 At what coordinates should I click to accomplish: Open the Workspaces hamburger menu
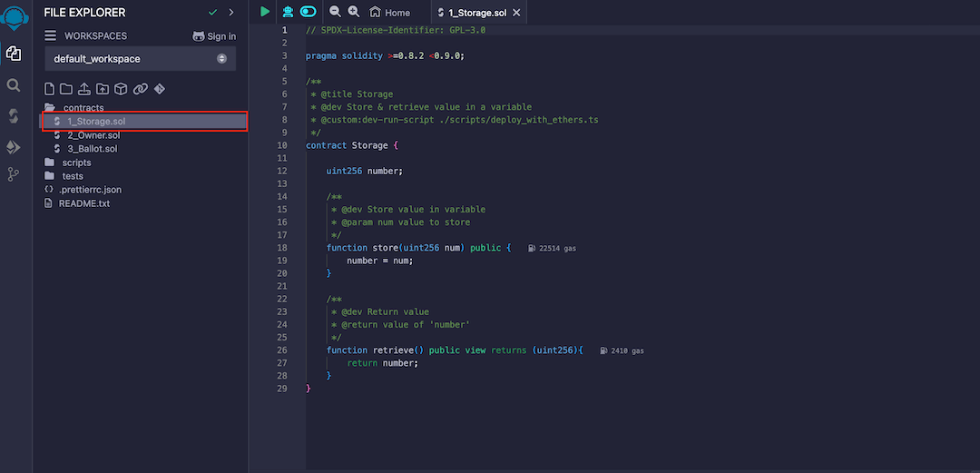coord(51,36)
